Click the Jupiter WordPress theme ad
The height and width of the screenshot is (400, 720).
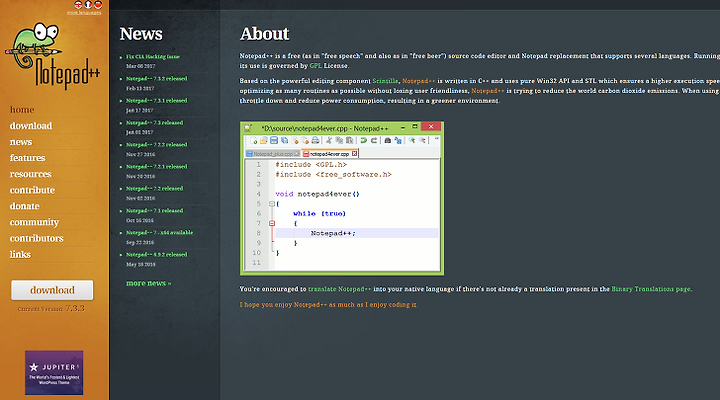[x=54, y=373]
